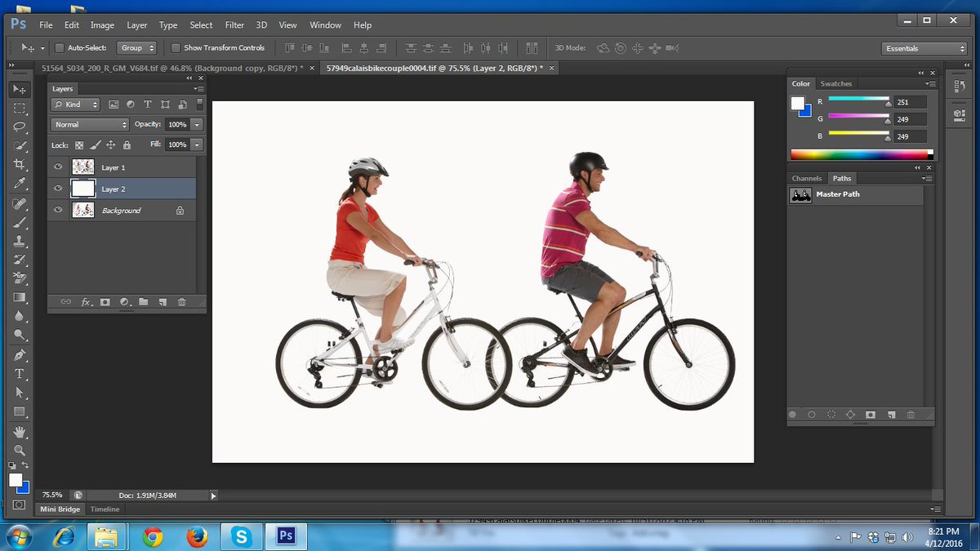Open the Layers panel flyout menu
The image size is (980, 551).
pyautogui.click(x=199, y=88)
